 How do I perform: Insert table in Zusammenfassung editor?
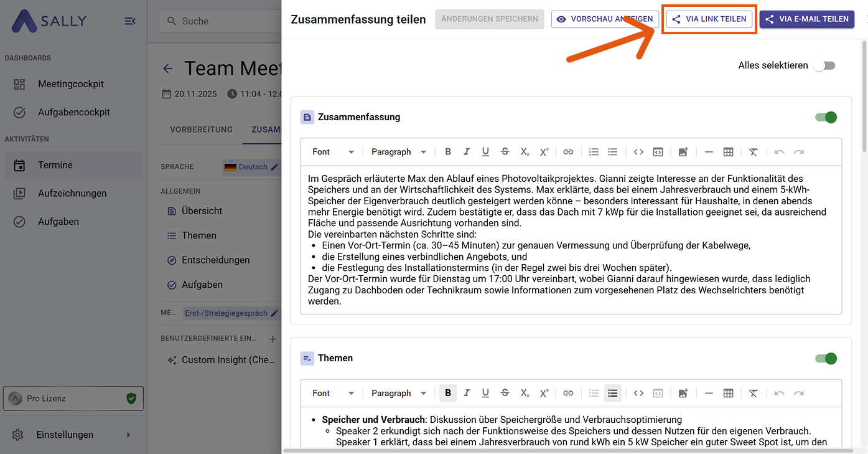(x=728, y=152)
